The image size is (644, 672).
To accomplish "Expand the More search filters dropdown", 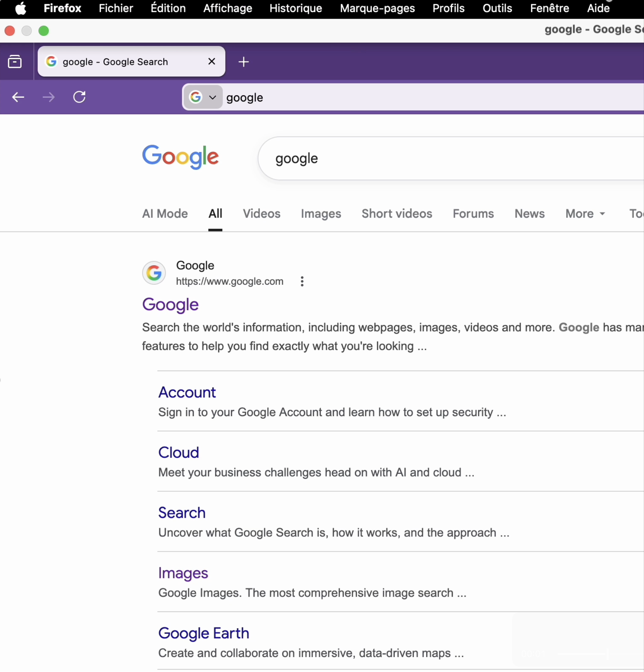I will tap(585, 214).
